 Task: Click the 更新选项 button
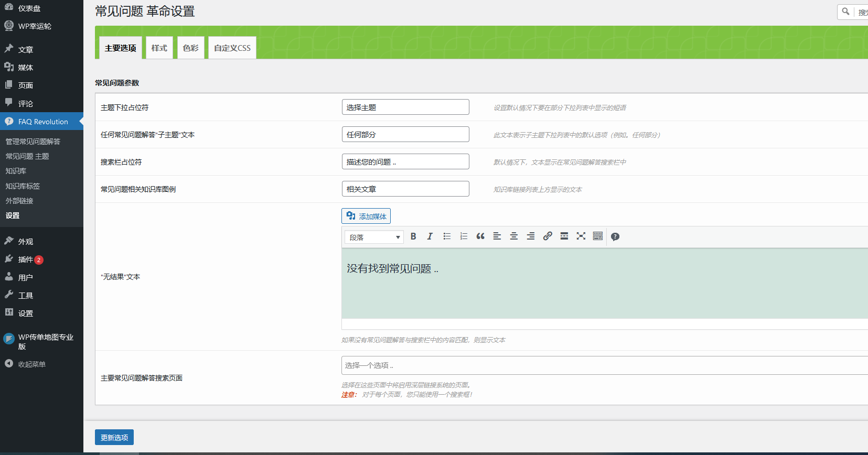click(114, 437)
